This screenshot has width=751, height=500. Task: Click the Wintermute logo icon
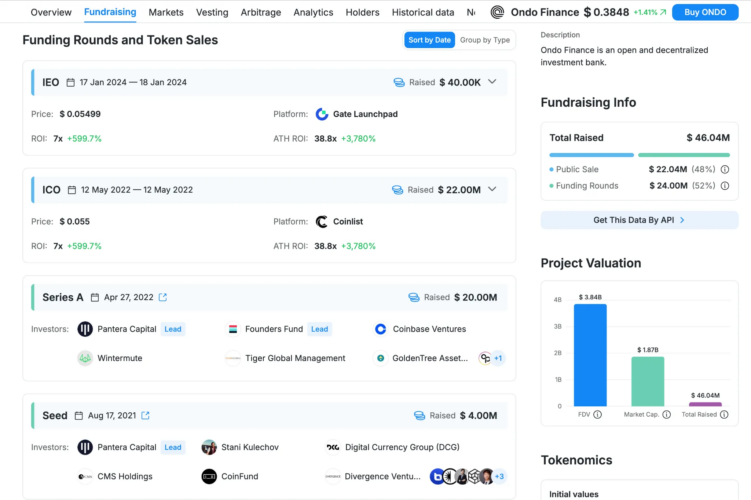click(85, 358)
